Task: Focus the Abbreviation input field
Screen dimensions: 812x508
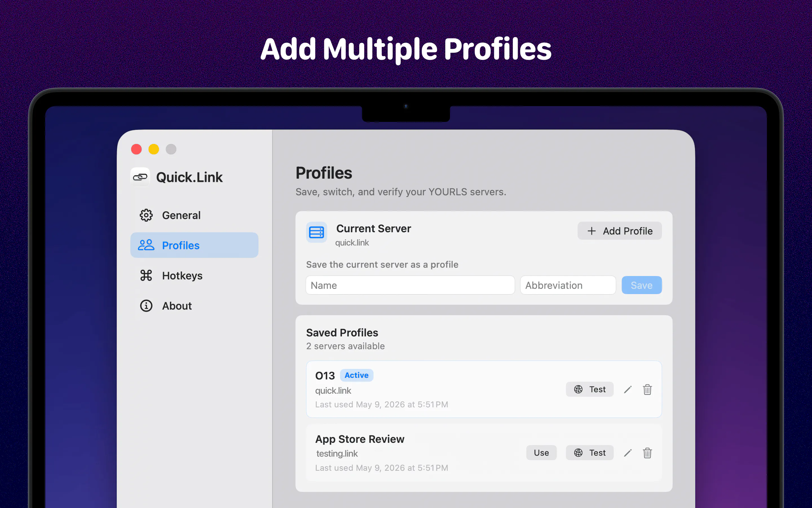Action: click(568, 285)
